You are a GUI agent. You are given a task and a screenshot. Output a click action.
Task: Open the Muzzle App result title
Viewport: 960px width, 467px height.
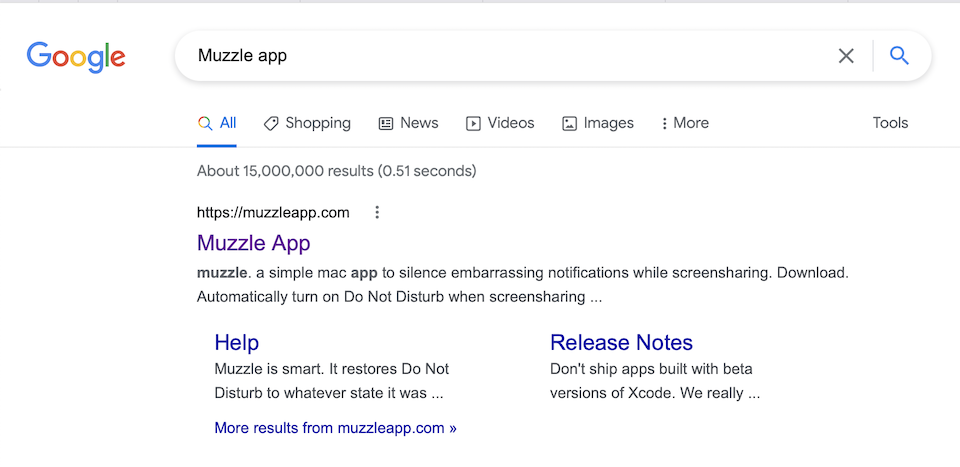pos(254,243)
